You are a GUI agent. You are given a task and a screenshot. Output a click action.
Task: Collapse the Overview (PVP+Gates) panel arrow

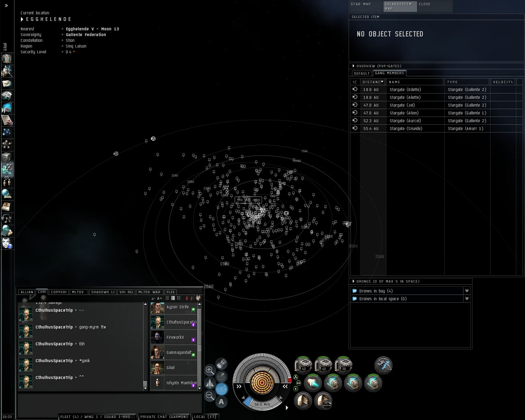coord(354,66)
